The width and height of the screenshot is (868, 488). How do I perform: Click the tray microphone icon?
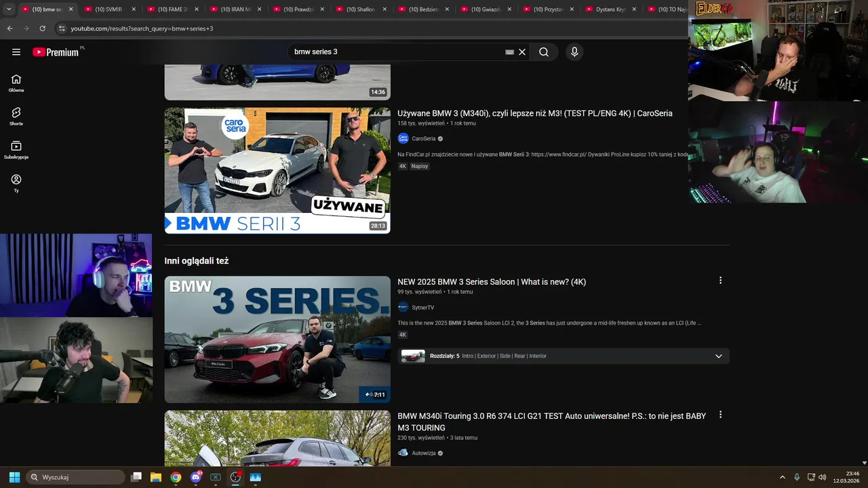coord(797,477)
